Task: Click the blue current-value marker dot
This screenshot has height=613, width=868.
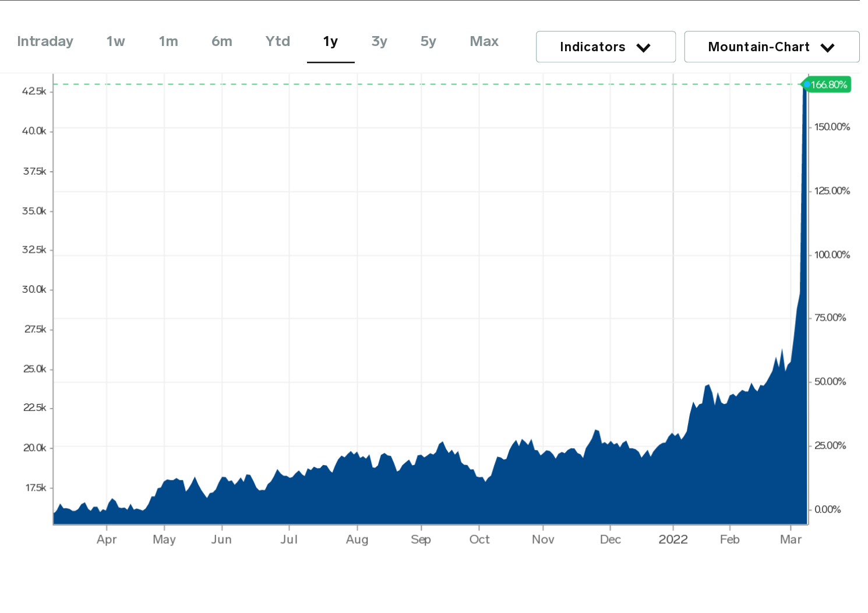Action: pos(806,84)
